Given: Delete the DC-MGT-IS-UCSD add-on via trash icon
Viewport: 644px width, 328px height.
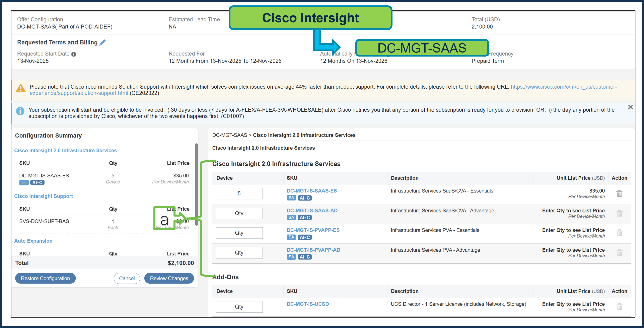Looking at the screenshot, I should coord(620,307).
